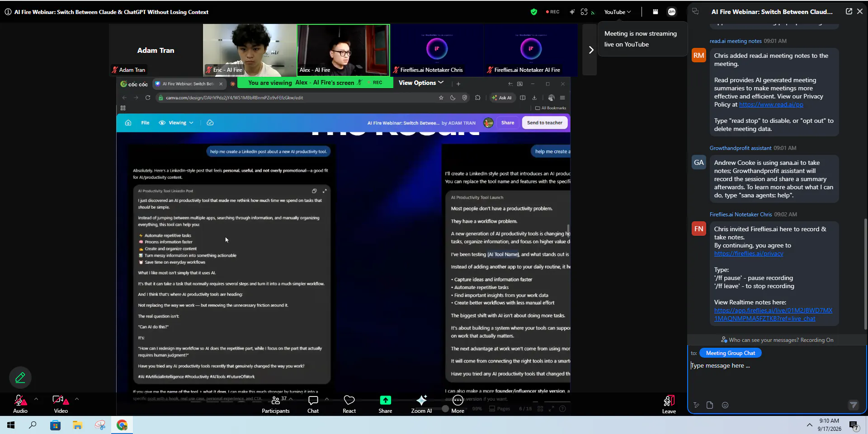Select the Alex - AI Fire video tile
868x434 pixels.
[x=344, y=50]
